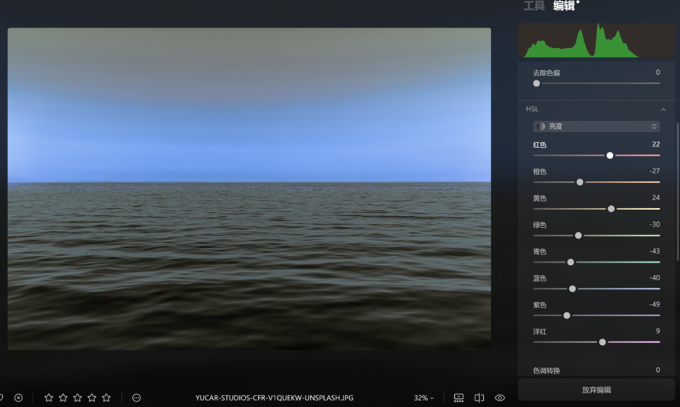Toggle before/after compare view icon
Screen dimensions: 680x407
coord(479,398)
